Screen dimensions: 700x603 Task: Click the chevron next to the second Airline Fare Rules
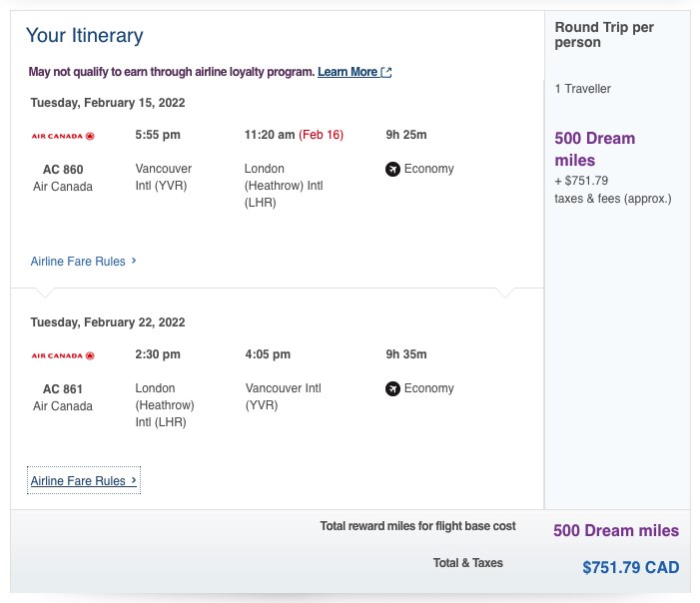click(134, 480)
